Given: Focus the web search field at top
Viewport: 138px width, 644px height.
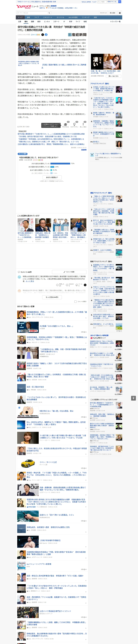Looking at the screenshot, I should point(108,2).
